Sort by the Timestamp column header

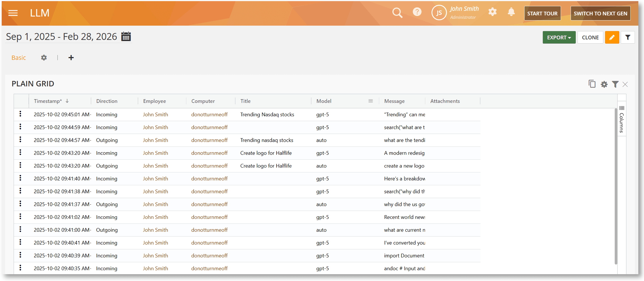click(48, 101)
